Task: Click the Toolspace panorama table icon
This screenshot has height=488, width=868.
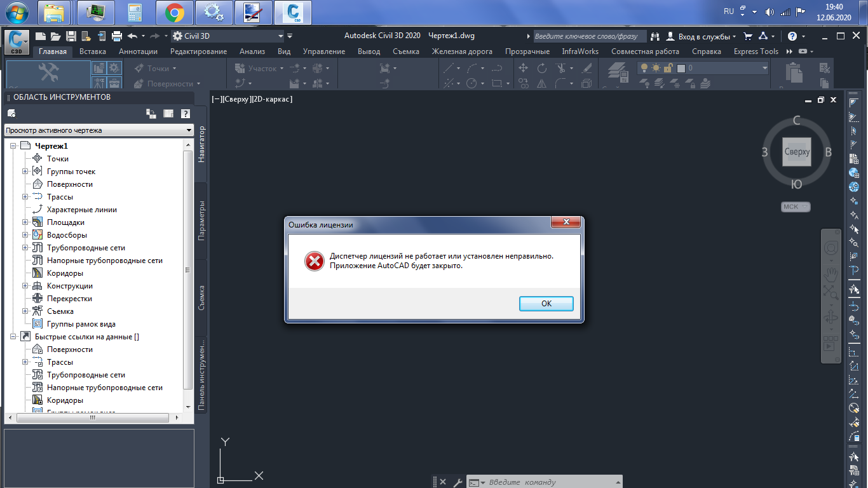Action: (168, 114)
